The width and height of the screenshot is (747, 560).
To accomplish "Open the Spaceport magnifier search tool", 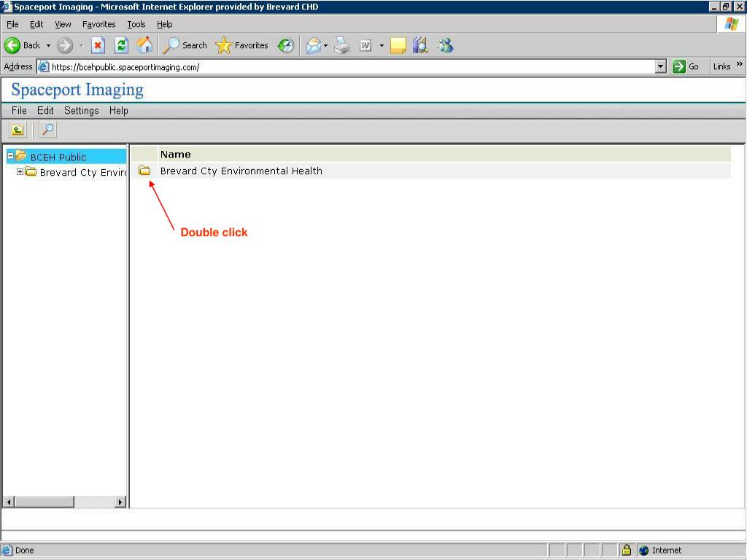I will coord(47,130).
